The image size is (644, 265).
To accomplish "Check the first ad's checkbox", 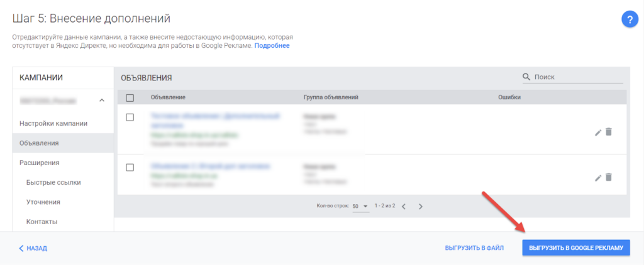I will [130, 117].
